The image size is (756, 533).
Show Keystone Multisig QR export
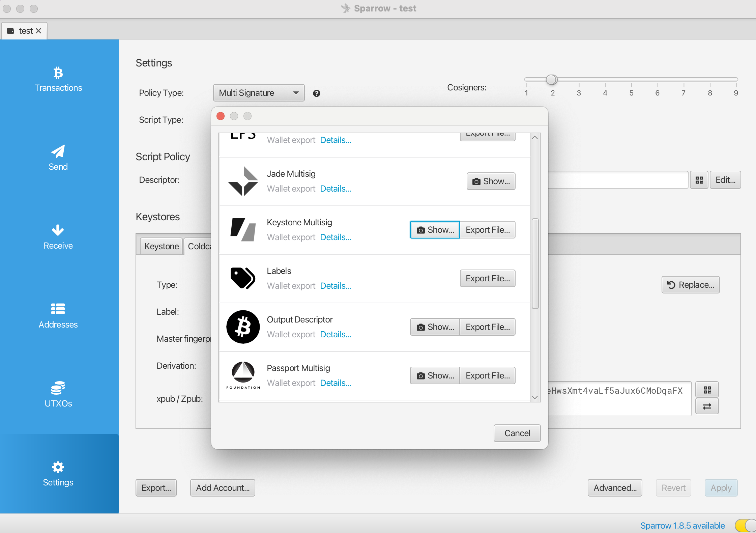click(435, 230)
